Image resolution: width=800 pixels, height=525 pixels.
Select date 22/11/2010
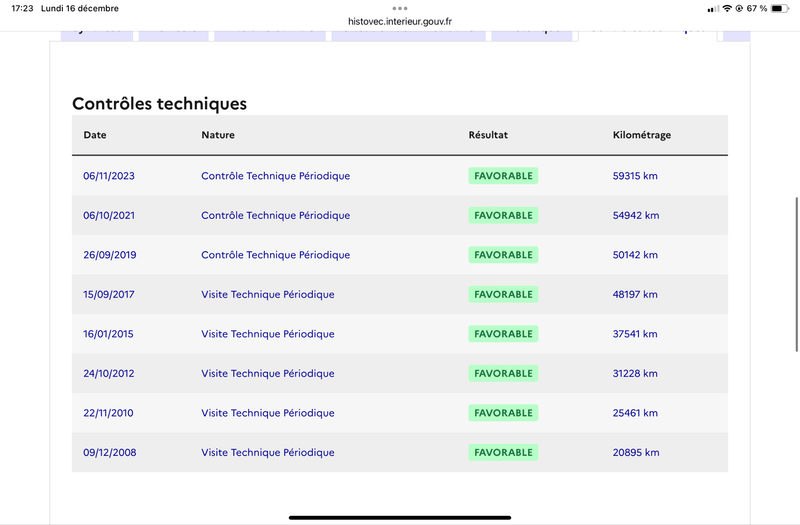(108, 413)
